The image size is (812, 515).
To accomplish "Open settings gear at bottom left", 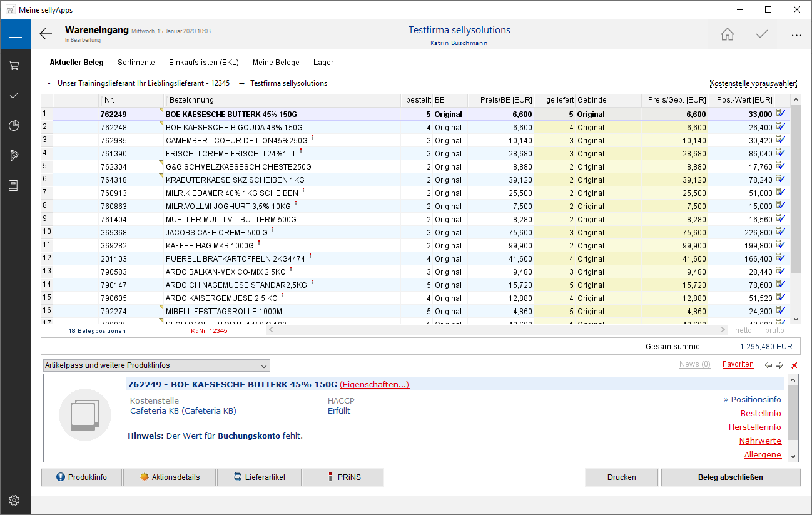I will [15, 500].
